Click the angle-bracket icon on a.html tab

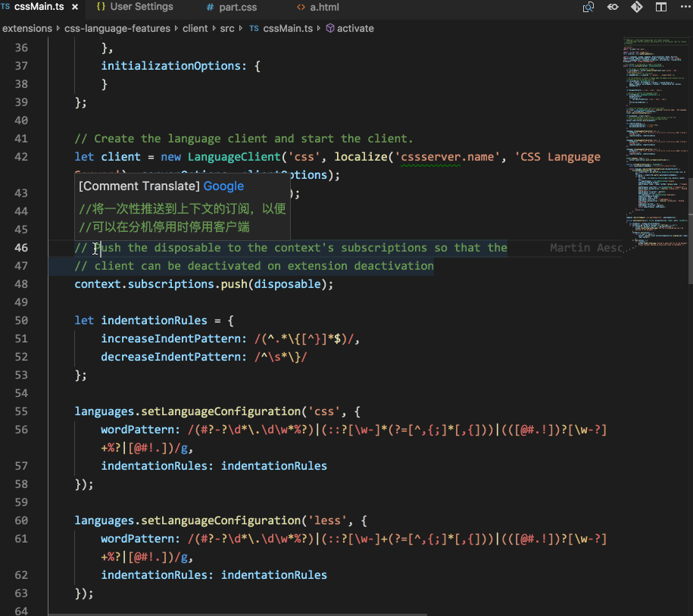point(301,7)
